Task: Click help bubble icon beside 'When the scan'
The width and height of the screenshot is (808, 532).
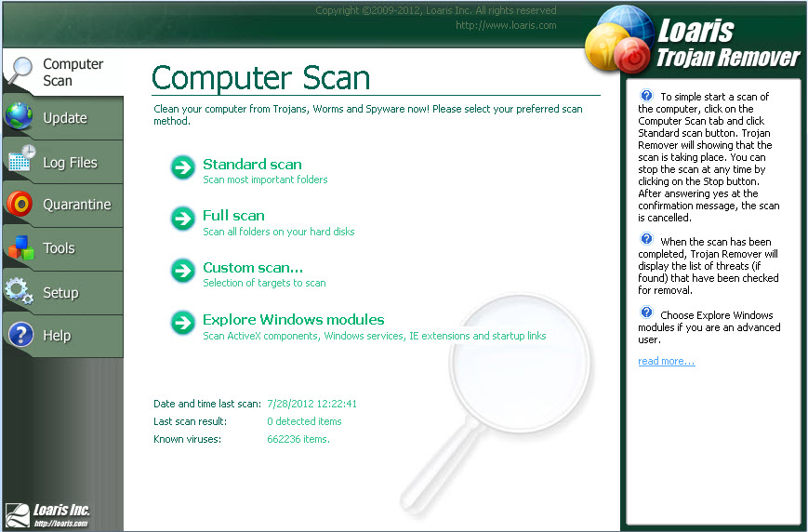Action: 646,239
